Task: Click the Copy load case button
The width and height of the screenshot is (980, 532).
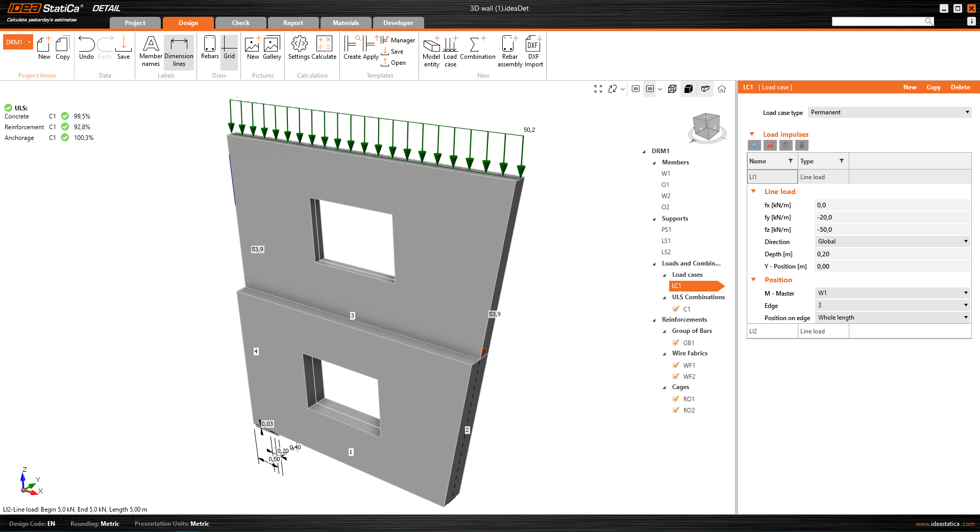Action: 933,87
